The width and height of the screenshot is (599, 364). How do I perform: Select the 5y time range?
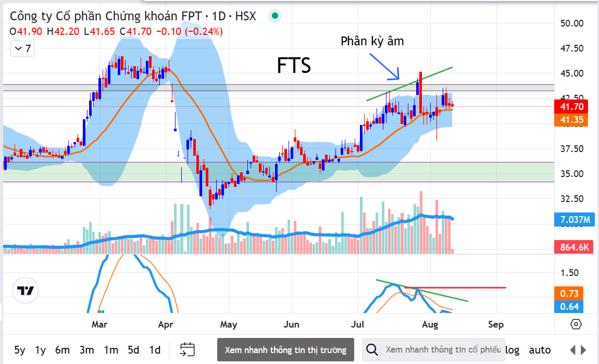coord(19,350)
